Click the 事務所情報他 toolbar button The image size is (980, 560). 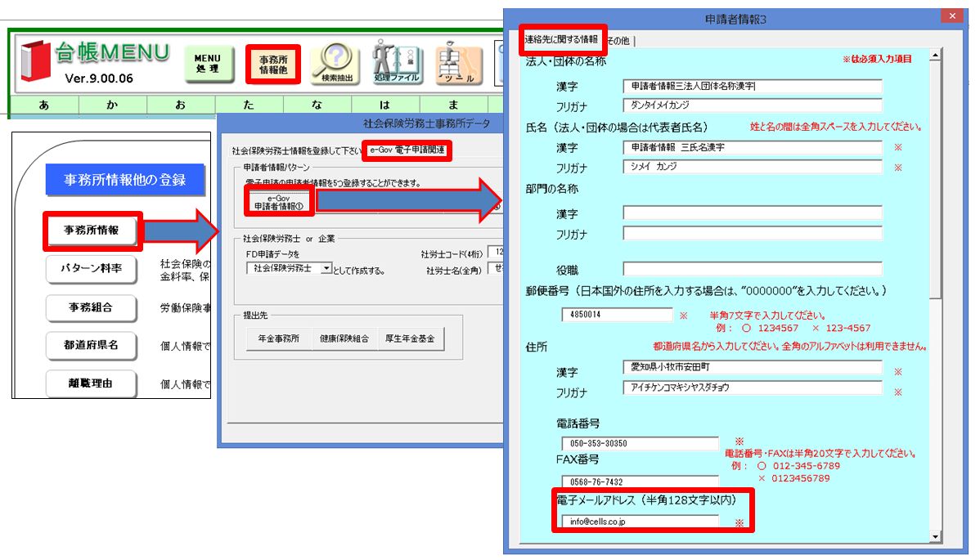(273, 64)
